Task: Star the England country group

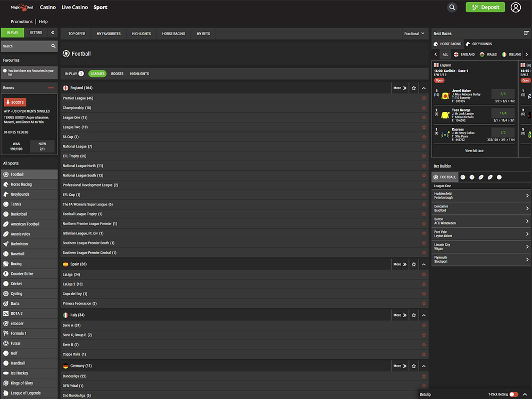Action: [414, 88]
